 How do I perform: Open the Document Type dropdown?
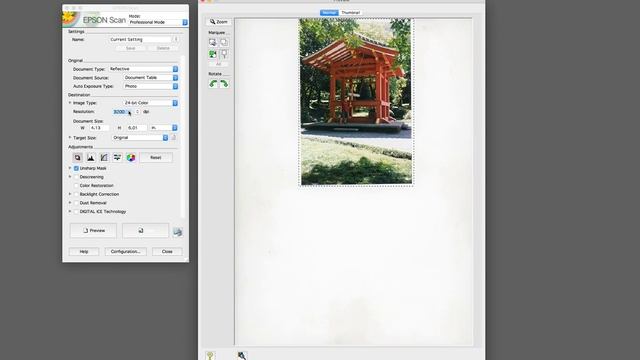pos(143,69)
